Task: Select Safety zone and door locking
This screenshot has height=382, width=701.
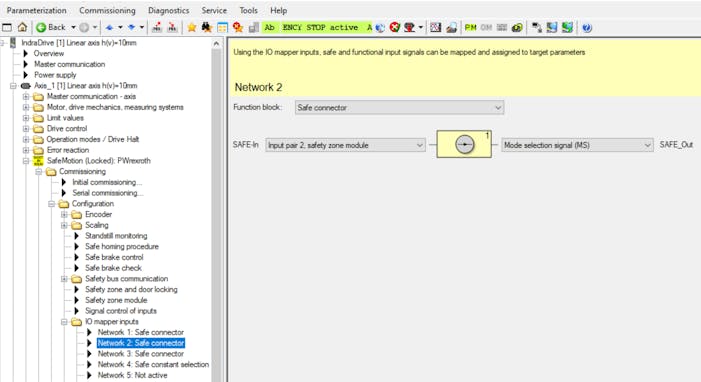Action: pos(131,289)
